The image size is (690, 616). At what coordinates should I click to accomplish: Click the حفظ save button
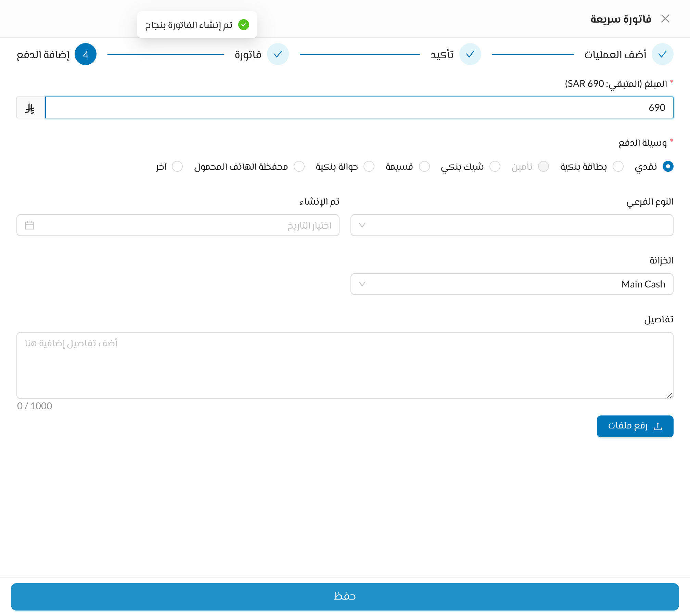pyautogui.click(x=345, y=596)
